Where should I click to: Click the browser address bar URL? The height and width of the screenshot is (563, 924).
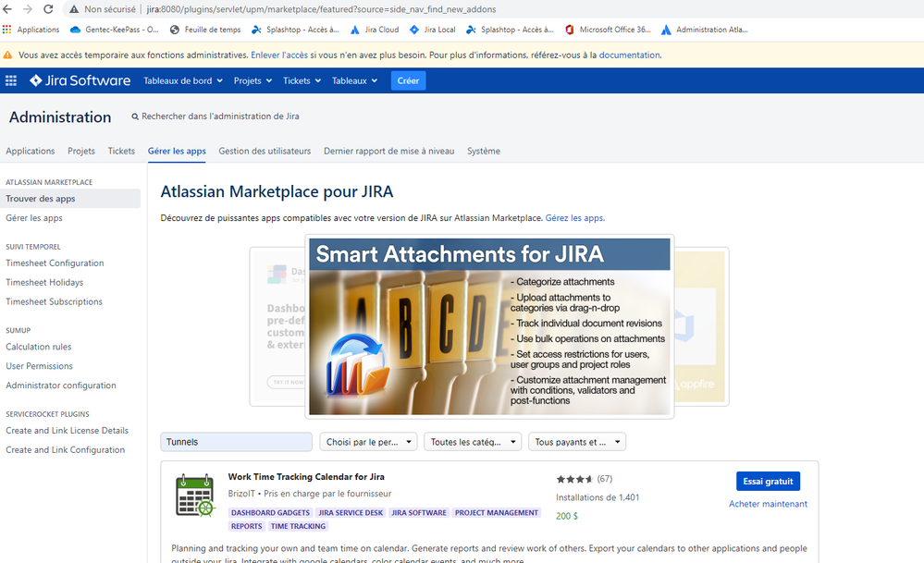321,9
